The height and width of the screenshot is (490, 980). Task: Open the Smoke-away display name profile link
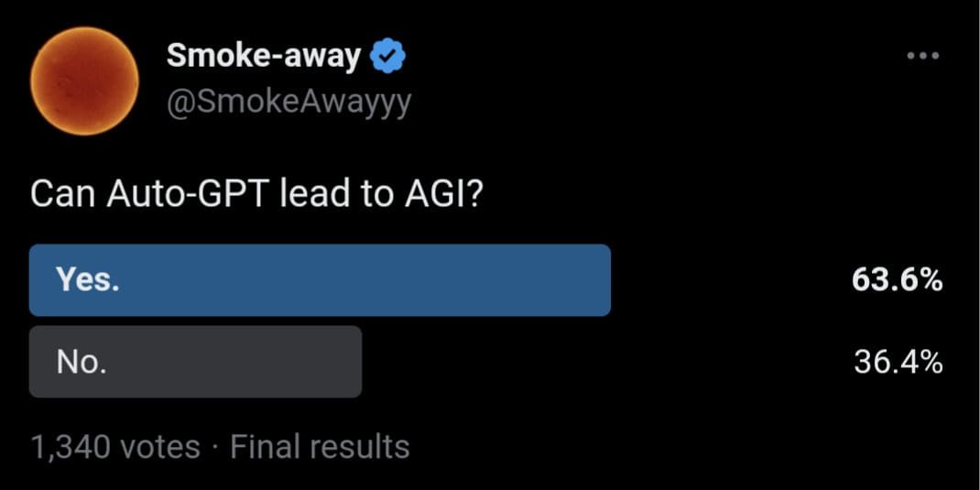264,57
